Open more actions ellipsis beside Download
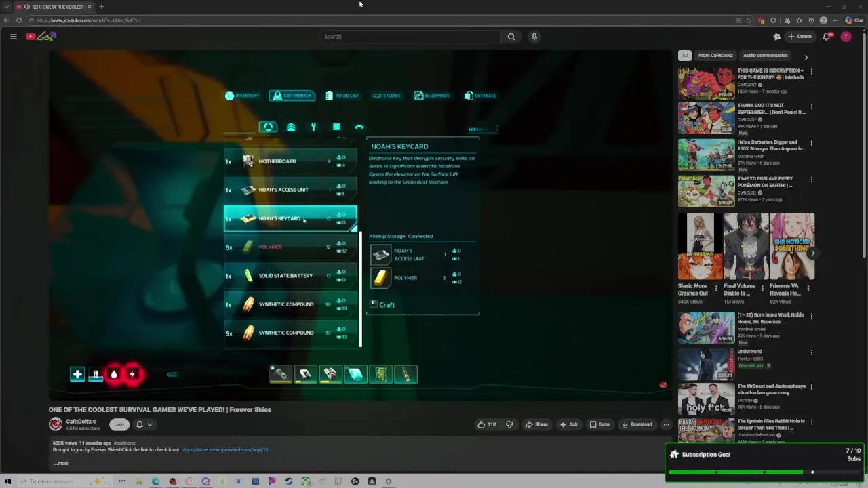 point(666,424)
